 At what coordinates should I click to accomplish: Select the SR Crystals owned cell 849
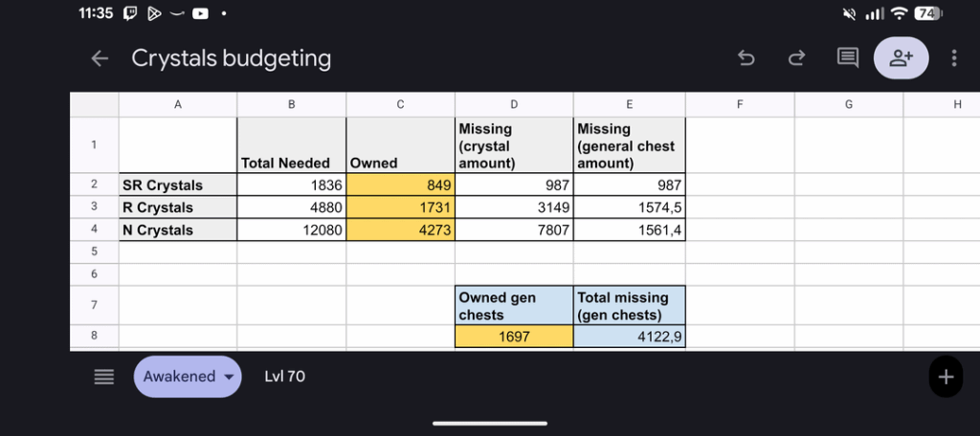point(400,185)
